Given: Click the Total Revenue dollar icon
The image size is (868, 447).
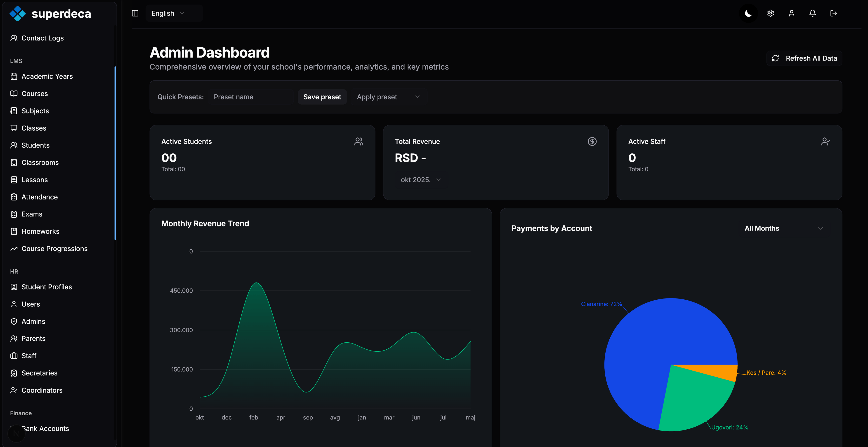Looking at the screenshot, I should (x=592, y=141).
